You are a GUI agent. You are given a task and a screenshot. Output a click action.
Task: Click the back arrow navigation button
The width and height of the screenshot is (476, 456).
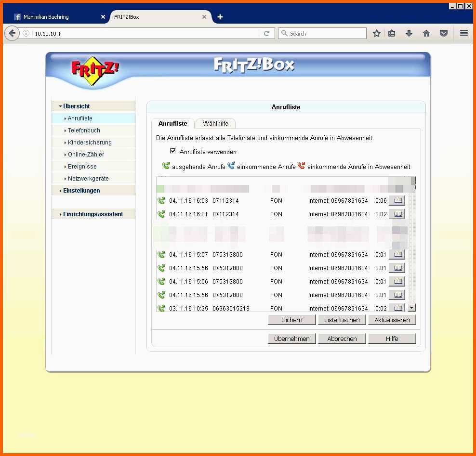coord(12,33)
